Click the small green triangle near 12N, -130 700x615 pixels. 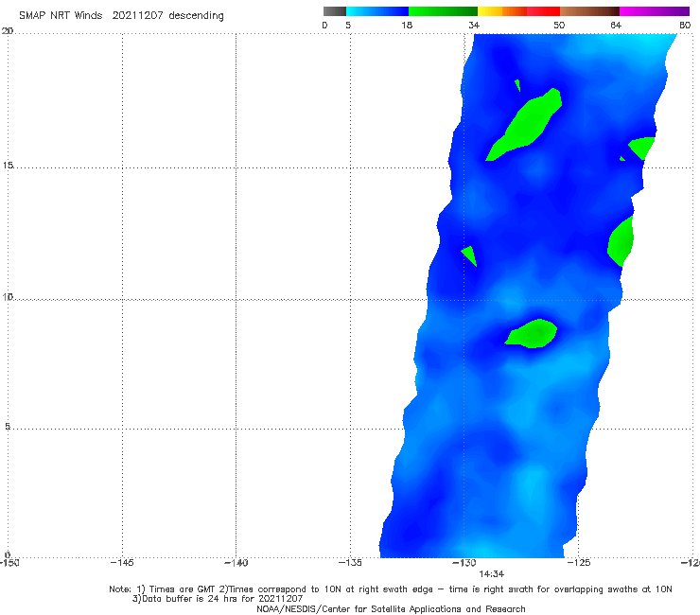tap(469, 255)
